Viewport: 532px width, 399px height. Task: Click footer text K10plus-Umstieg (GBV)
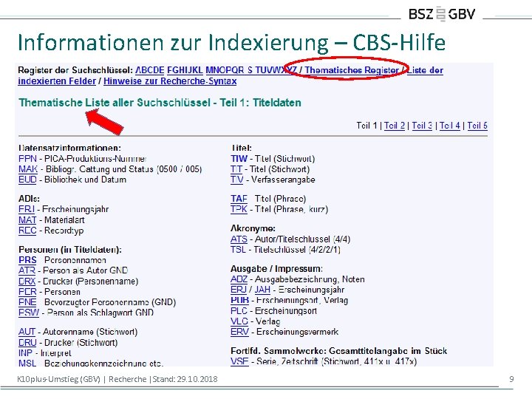click(58, 379)
